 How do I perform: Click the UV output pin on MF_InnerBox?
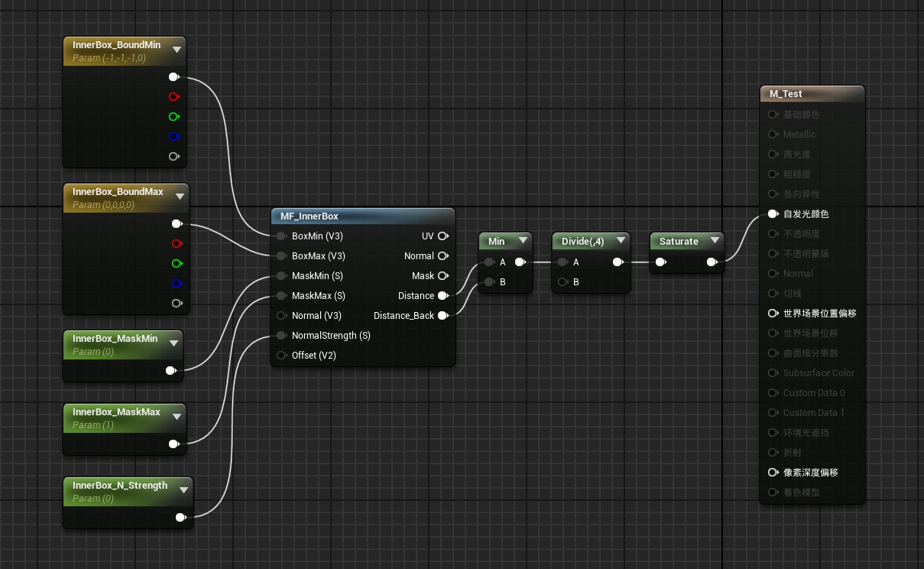[x=443, y=236]
